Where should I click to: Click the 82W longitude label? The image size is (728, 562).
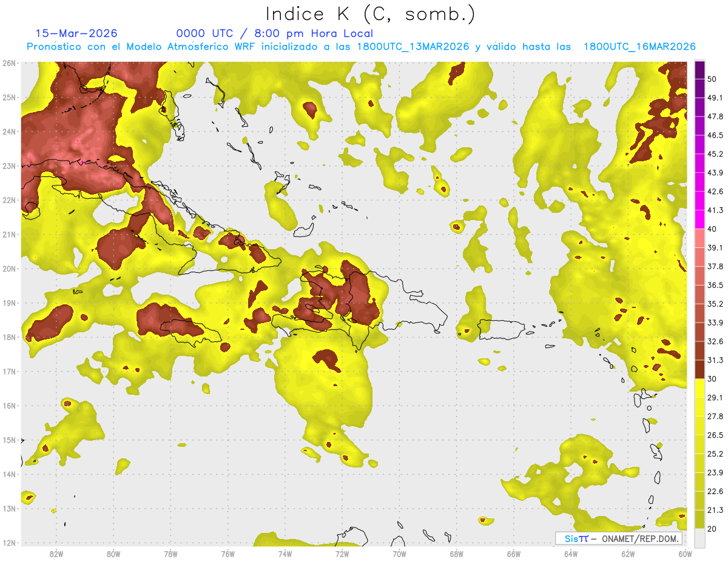[56, 554]
